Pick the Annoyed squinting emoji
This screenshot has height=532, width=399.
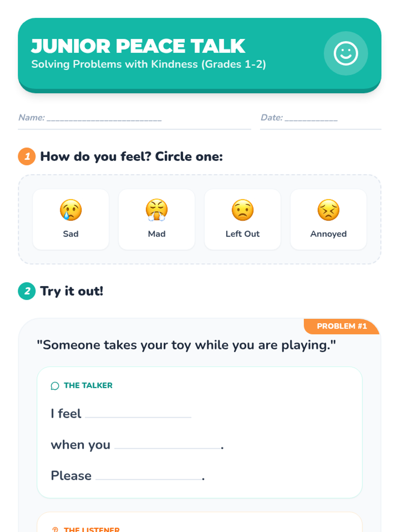pyautogui.click(x=329, y=210)
